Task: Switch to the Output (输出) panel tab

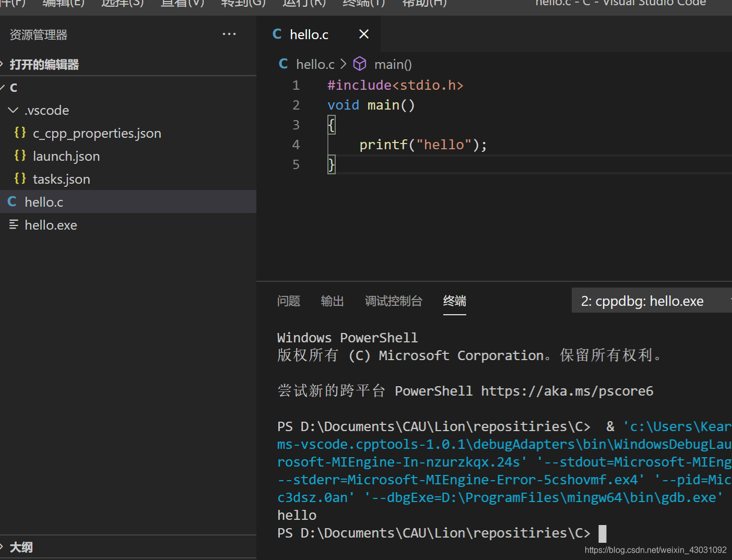Action: click(x=332, y=301)
